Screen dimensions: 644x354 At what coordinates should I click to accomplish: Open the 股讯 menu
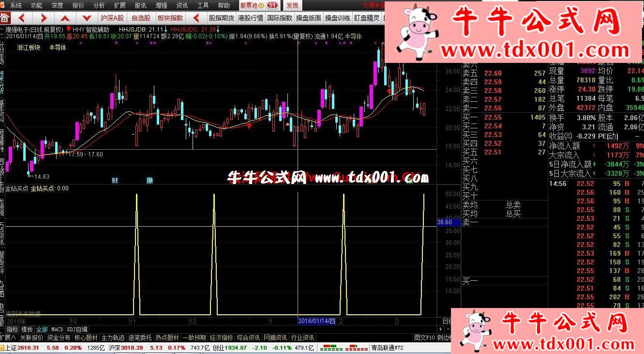pos(140,5)
